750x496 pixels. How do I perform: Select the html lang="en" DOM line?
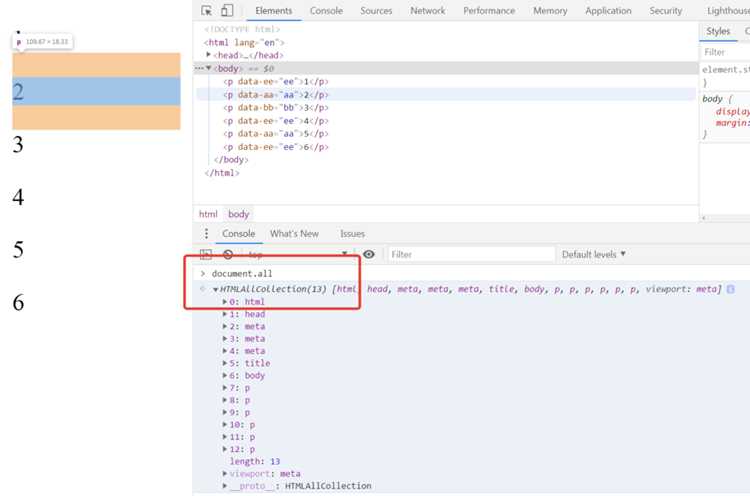tap(244, 43)
